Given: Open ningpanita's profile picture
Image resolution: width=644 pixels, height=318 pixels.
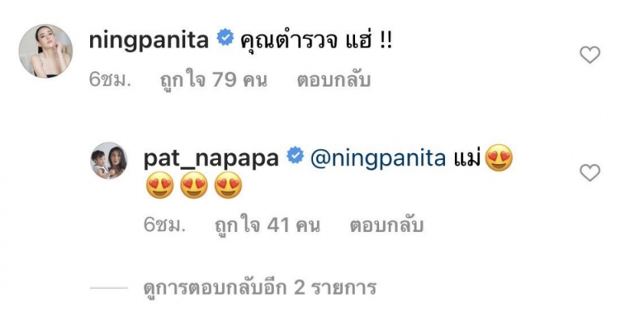Looking at the screenshot, I should point(46,51).
